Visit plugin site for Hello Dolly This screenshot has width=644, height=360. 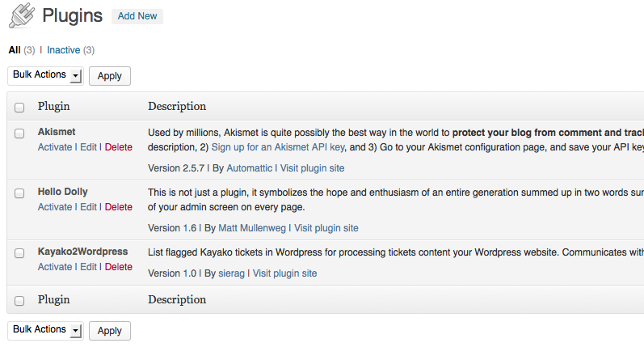point(326,228)
